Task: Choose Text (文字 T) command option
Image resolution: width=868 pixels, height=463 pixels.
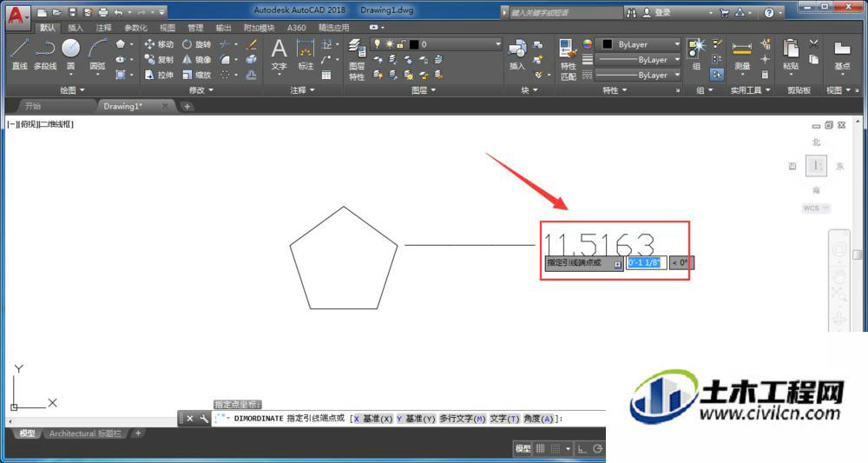Action: (x=505, y=419)
